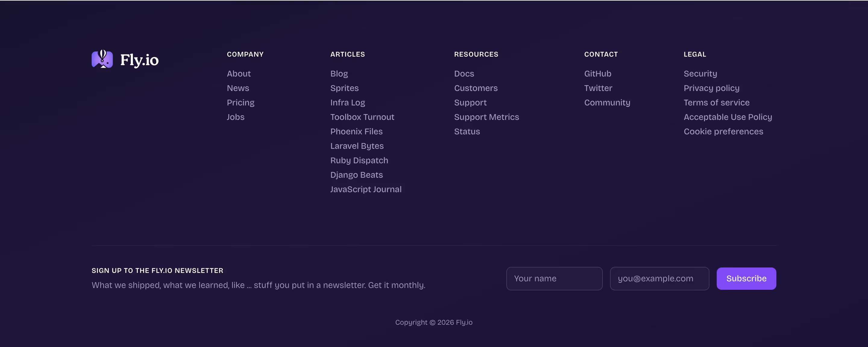
Task: View the Jobs page
Action: click(x=235, y=117)
